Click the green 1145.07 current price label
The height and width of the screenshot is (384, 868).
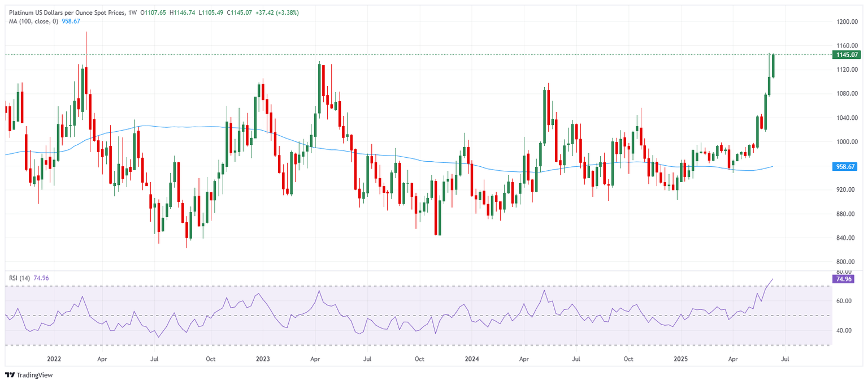click(847, 55)
